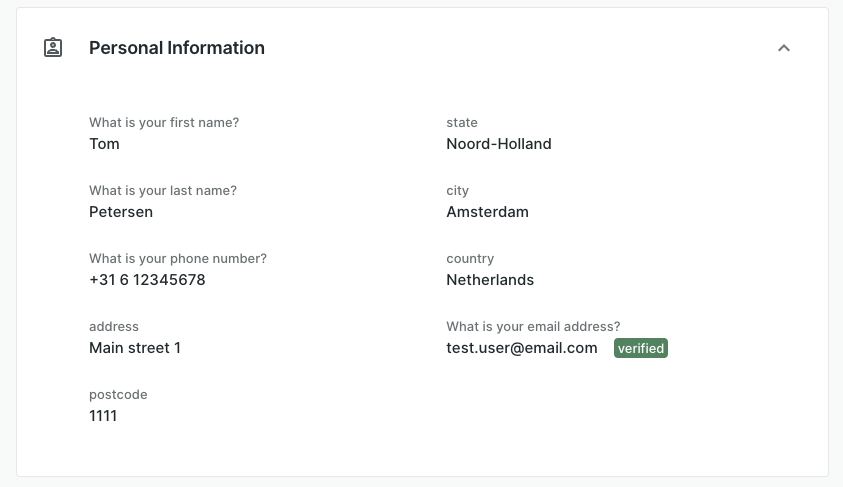Click the last name value Petersen
The width and height of the screenshot is (843, 487).
(121, 212)
